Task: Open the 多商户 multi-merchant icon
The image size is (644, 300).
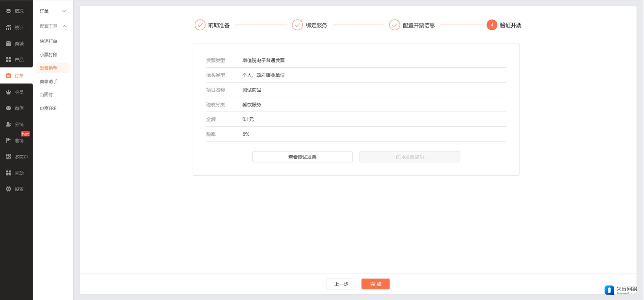Action: pyautogui.click(x=8, y=157)
